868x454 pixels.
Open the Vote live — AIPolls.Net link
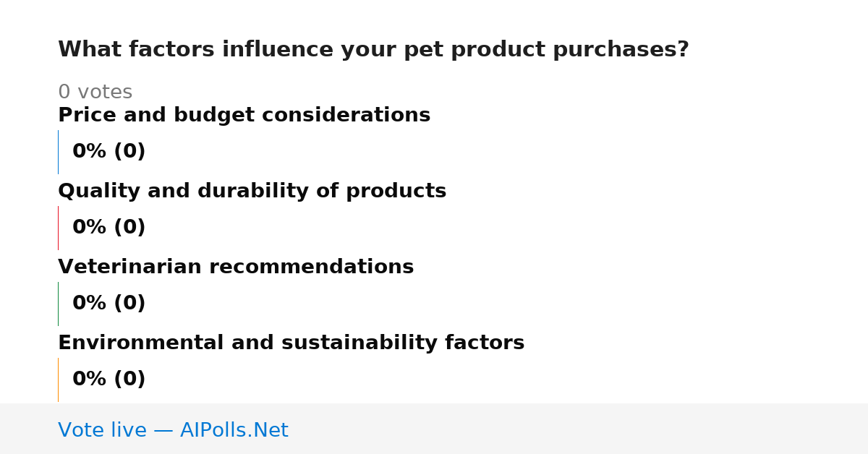pos(173,430)
